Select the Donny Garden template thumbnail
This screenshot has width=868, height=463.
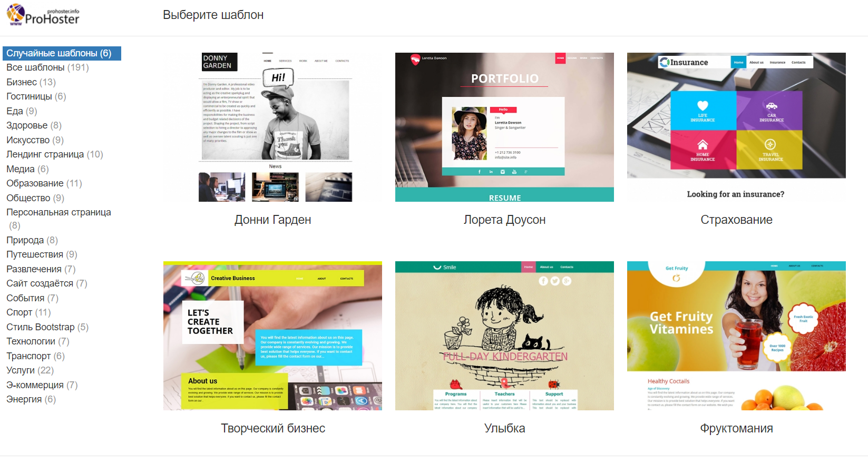coord(272,127)
